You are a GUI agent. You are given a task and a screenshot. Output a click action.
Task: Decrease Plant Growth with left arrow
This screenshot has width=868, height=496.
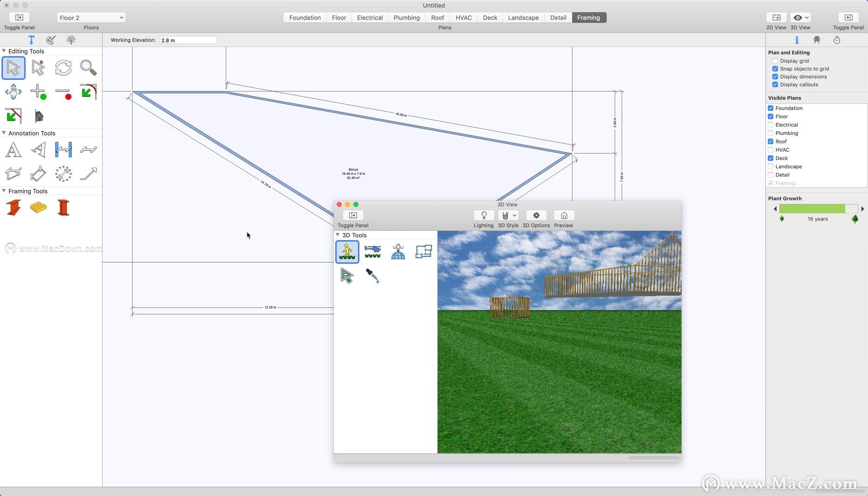click(x=775, y=209)
